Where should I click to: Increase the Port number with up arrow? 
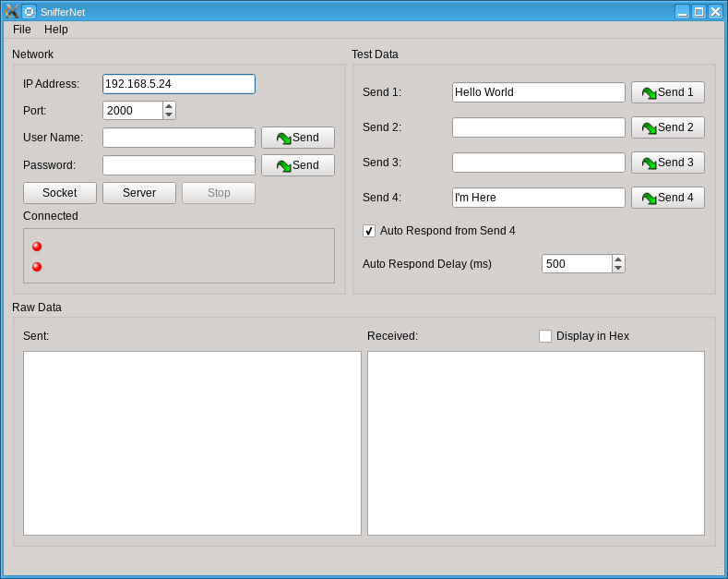click(x=169, y=106)
